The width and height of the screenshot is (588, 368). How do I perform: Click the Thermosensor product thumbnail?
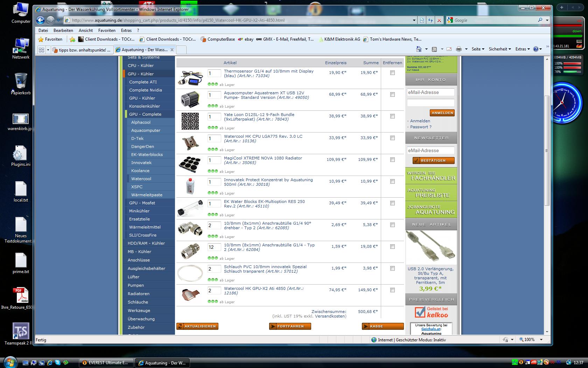click(190, 78)
